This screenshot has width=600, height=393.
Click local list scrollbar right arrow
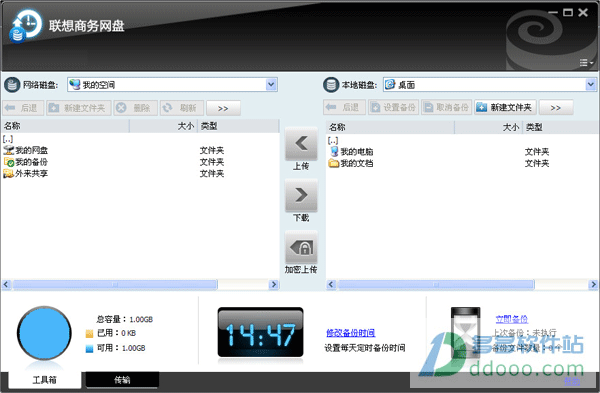click(x=593, y=284)
